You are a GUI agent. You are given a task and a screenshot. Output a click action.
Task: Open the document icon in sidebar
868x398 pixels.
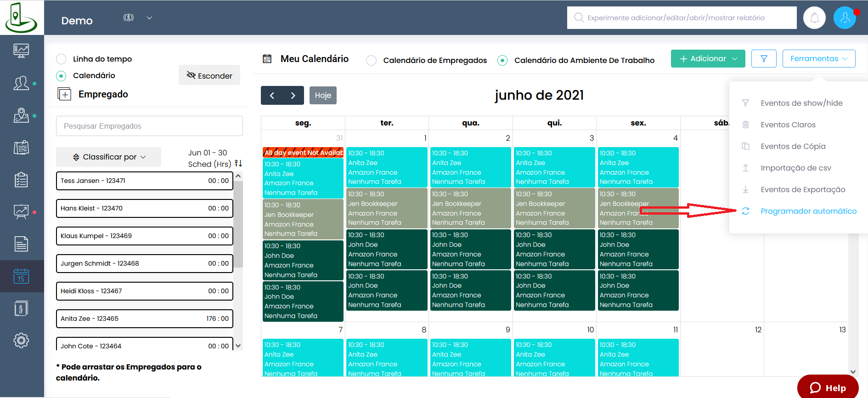tap(21, 244)
